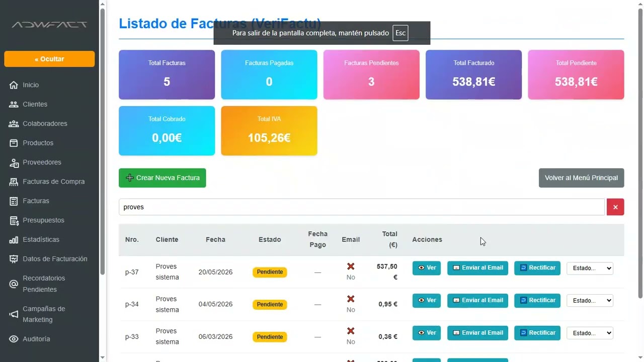Click the sidebar vertical scrollbar
Screen dimensions: 644x362
103,142
